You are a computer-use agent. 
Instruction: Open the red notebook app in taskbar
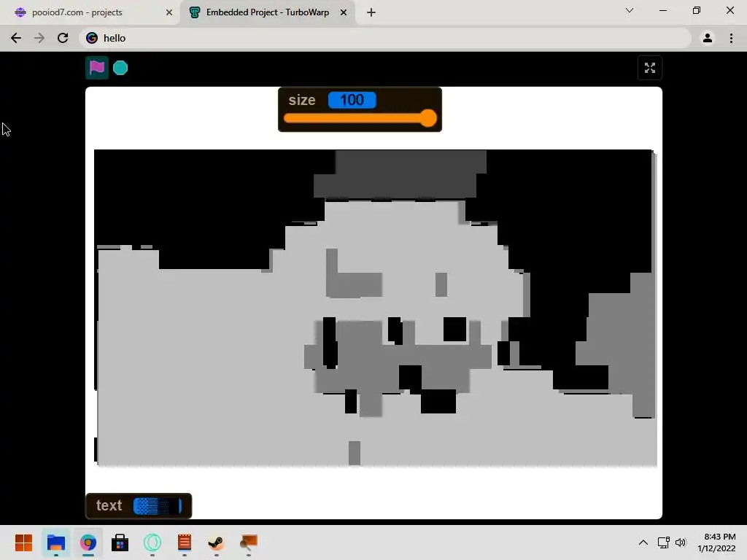click(185, 542)
